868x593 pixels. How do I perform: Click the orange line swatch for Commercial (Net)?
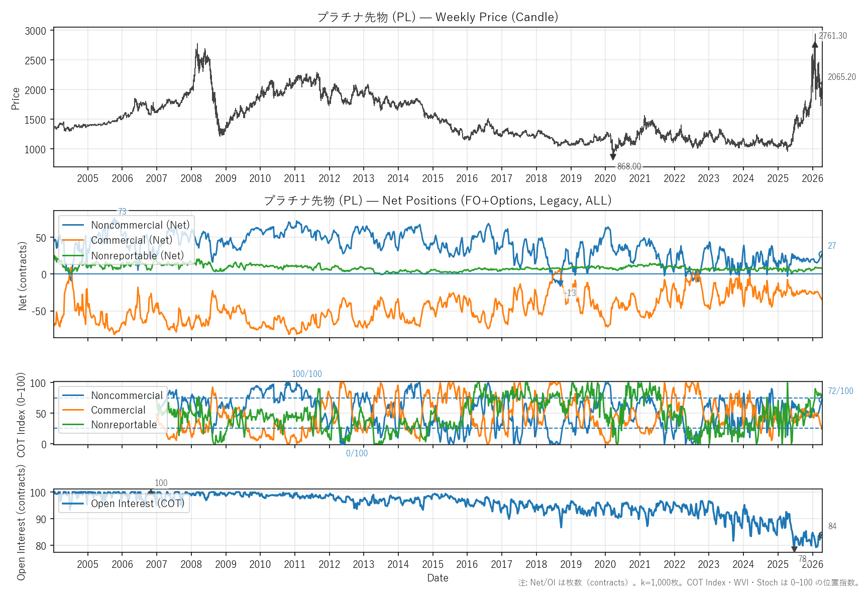pyautogui.click(x=73, y=240)
